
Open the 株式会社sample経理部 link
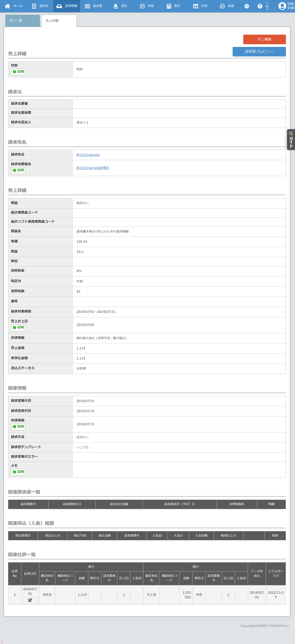[x=93, y=168]
